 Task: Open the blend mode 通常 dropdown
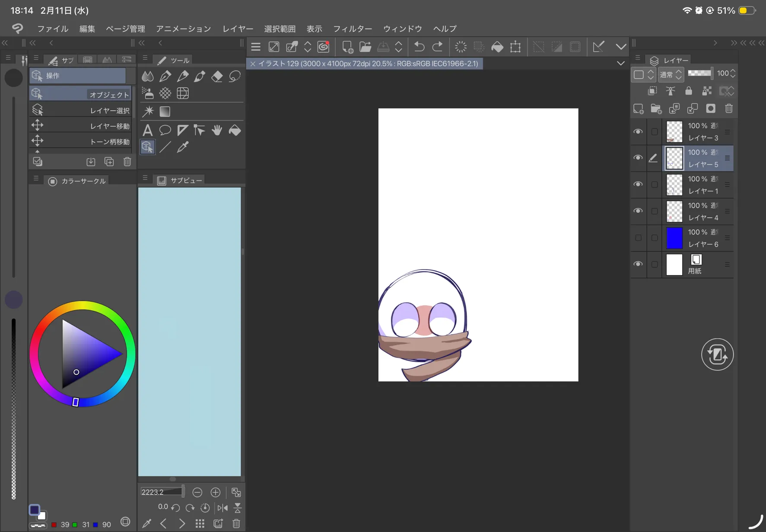pos(670,75)
